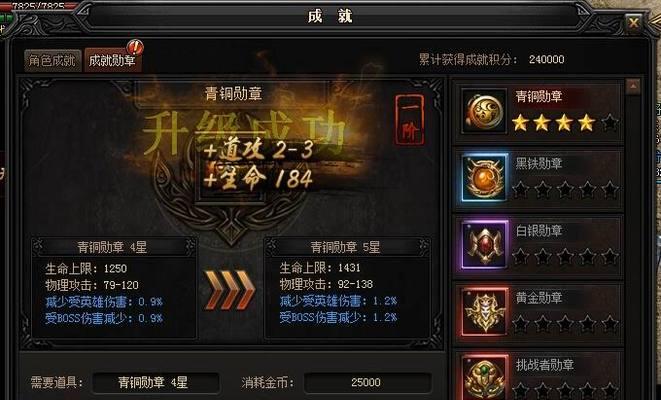This screenshot has height=400, width=661.
Task: Select the 黄金勋章 medal icon
Action: pos(484,311)
